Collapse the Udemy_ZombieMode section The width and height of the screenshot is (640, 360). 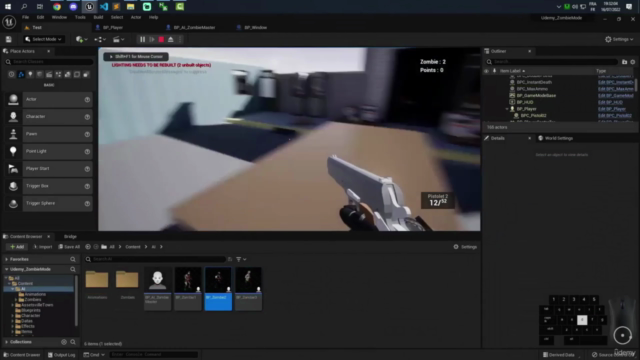tap(7, 269)
